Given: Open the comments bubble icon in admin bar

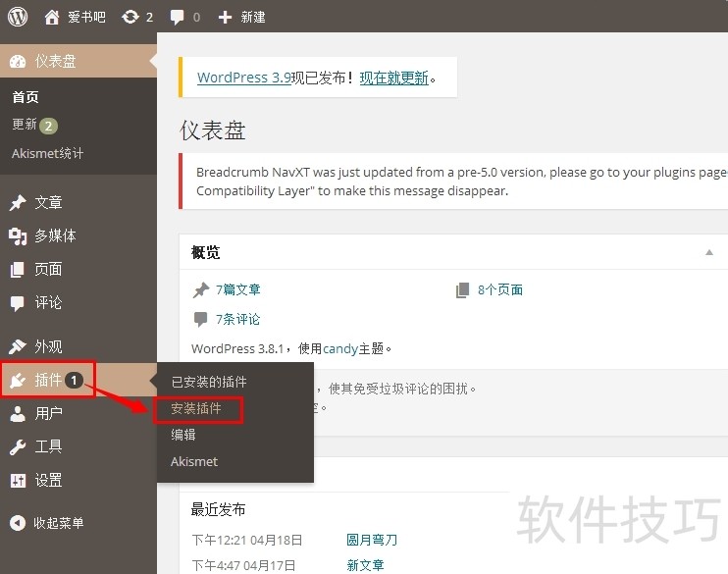Looking at the screenshot, I should point(177,18).
